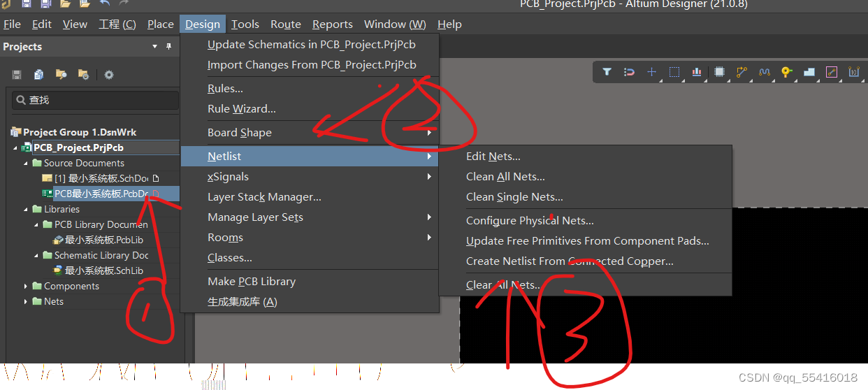The height and width of the screenshot is (390, 868).
Task: Select the dashed rectangle selection tool
Action: coord(674,72)
